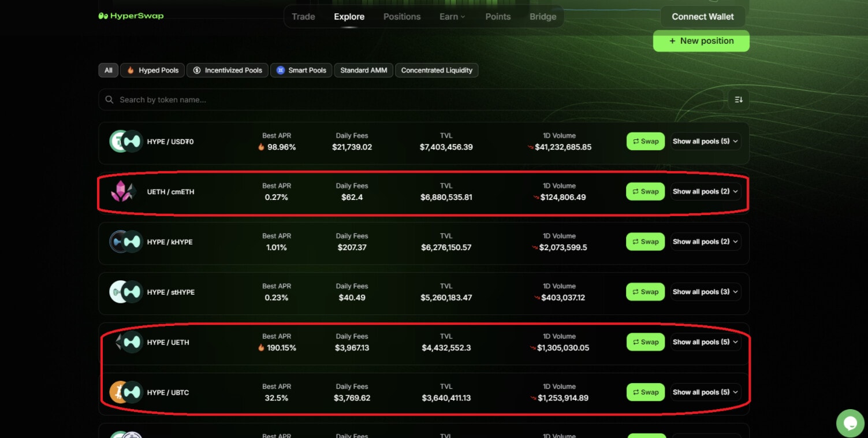
Task: Filter by Standard AMM
Action: pyautogui.click(x=363, y=70)
